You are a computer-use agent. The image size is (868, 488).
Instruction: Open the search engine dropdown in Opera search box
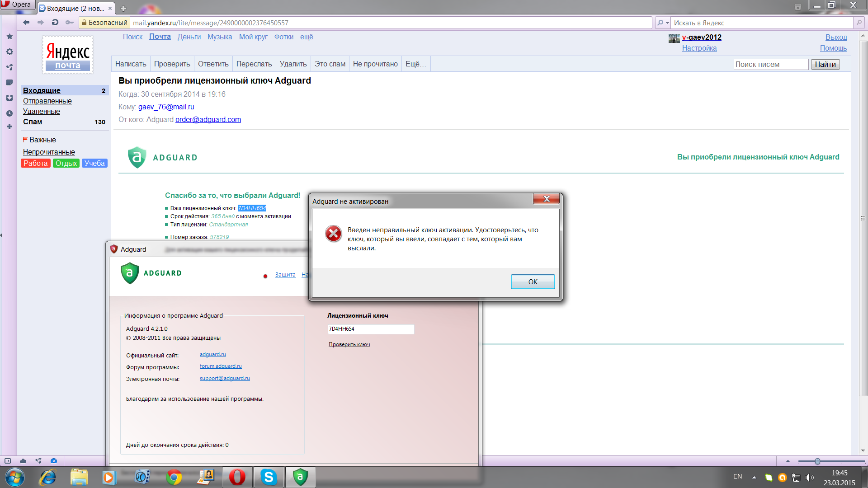(x=663, y=23)
